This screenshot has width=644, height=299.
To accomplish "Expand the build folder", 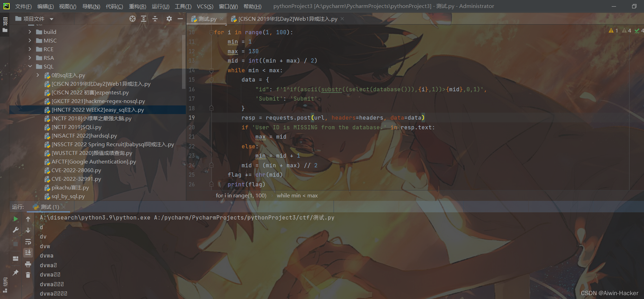I will [30, 32].
